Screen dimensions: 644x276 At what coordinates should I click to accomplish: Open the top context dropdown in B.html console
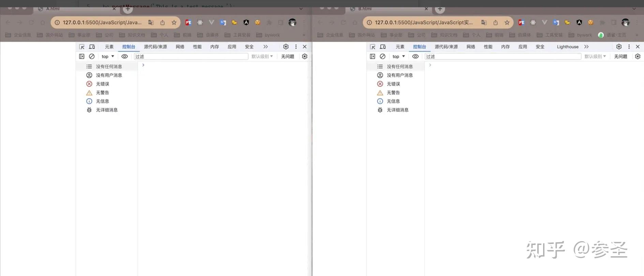click(399, 56)
